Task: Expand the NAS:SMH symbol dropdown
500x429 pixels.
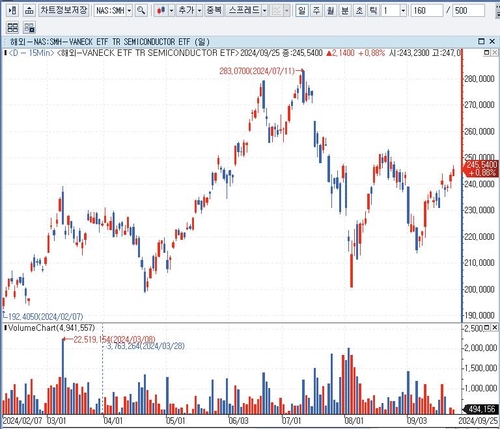Action: 129,11
